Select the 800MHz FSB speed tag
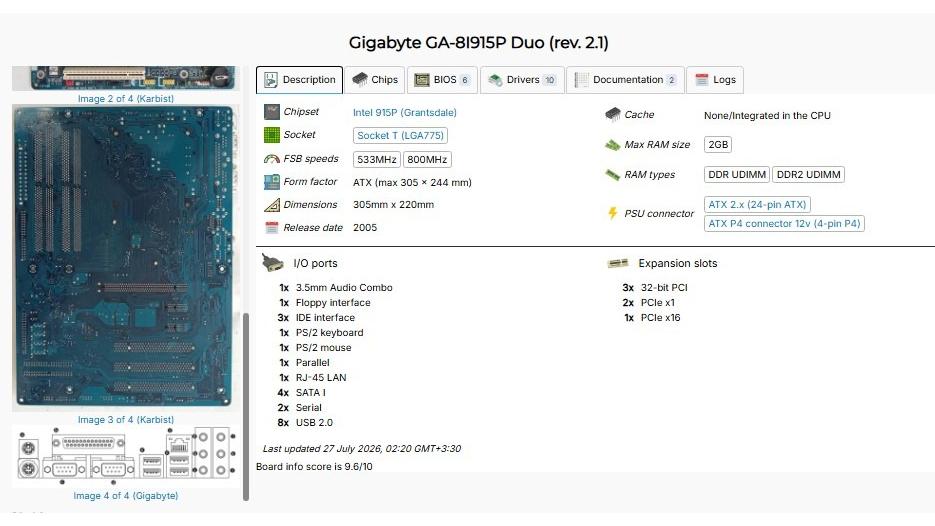This screenshot has width=935, height=526. tap(427, 159)
